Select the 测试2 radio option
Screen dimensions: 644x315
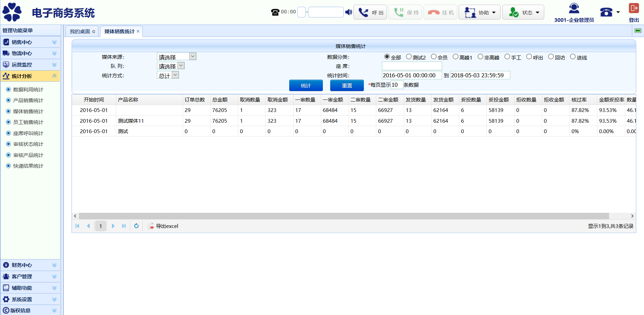click(409, 57)
